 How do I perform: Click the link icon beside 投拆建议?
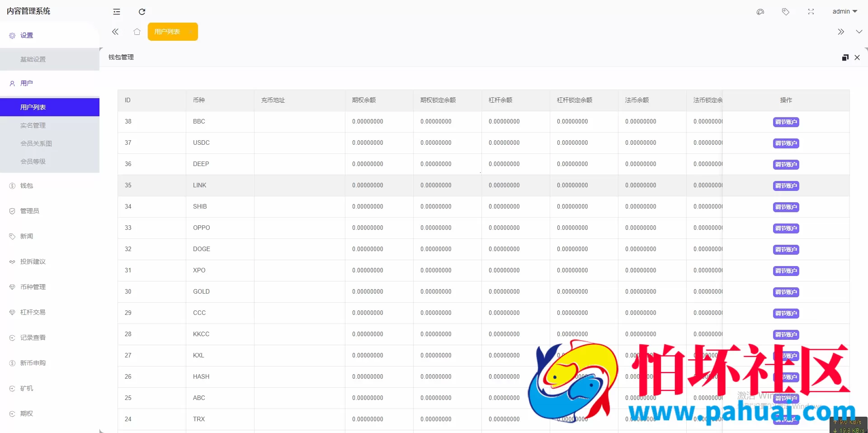click(x=12, y=262)
